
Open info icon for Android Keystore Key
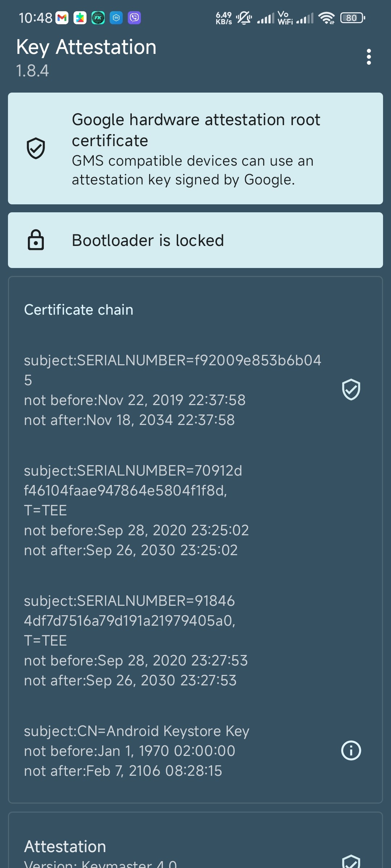[351, 750]
